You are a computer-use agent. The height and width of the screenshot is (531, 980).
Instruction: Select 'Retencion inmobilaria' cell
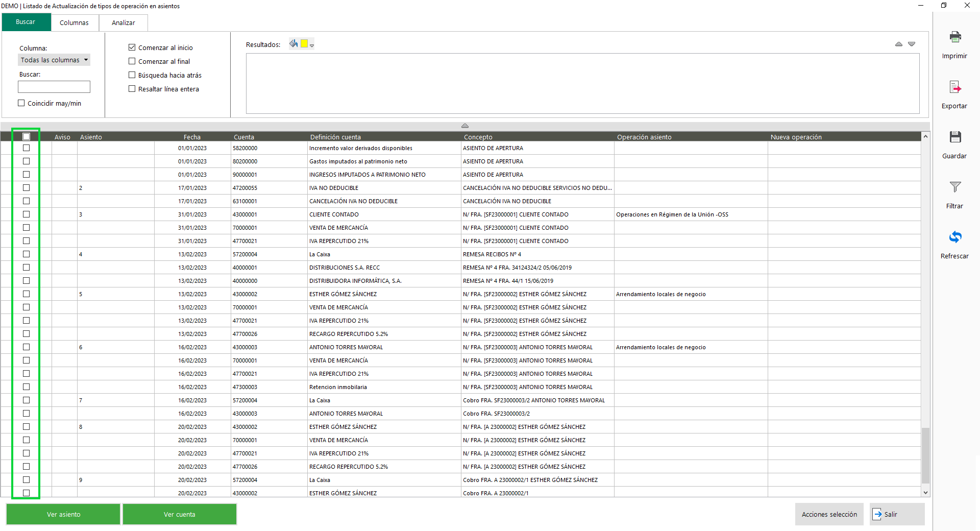coord(384,387)
